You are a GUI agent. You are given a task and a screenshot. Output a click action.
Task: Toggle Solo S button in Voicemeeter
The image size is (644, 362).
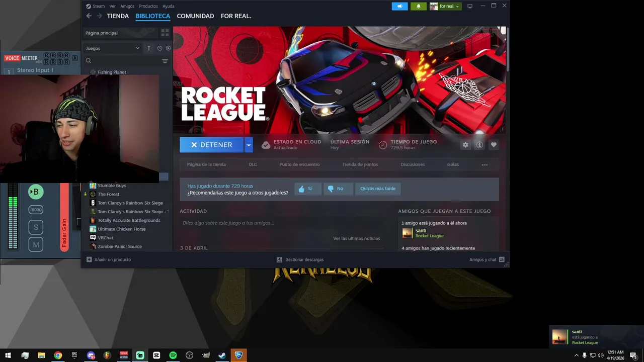click(x=36, y=227)
